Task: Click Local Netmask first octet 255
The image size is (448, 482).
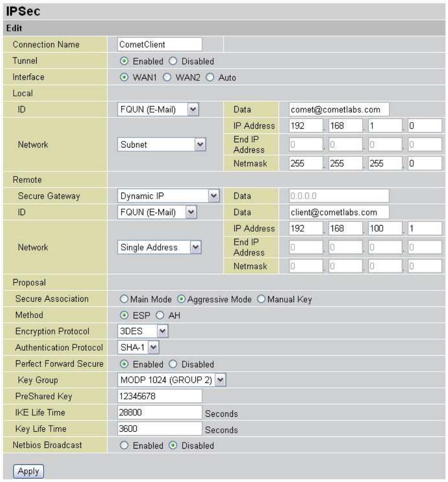Action: tap(306, 163)
